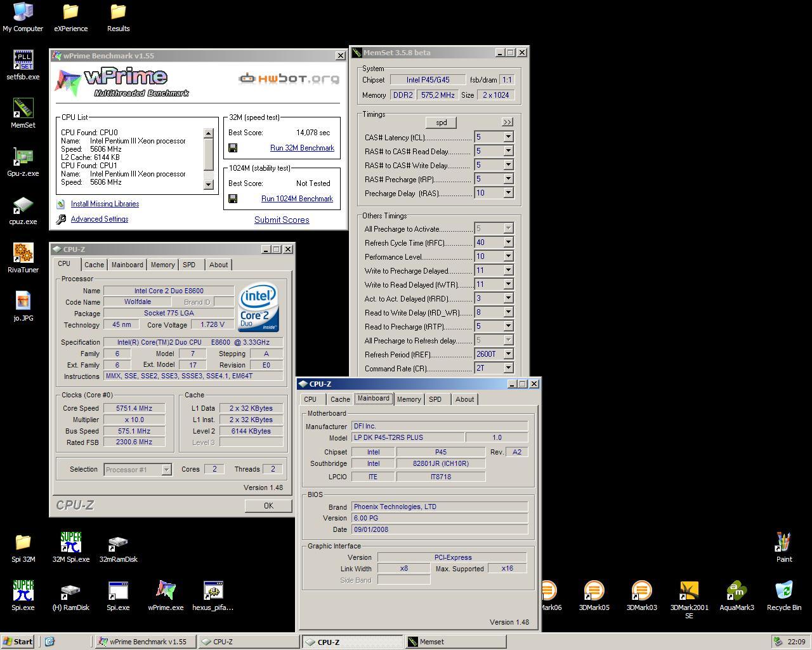The width and height of the screenshot is (812, 650).
Task: Open the (H) RamDisk drive icon
Action: pyautogui.click(x=70, y=596)
